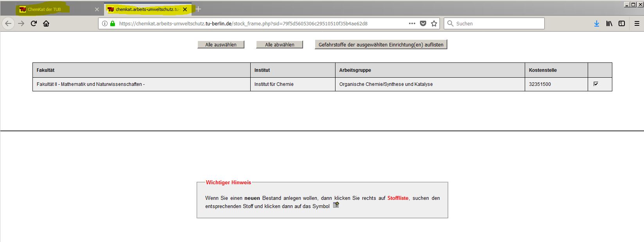Open page actions three-dot menu
Image resolution: width=644 pixels, height=242 pixels.
tap(412, 23)
